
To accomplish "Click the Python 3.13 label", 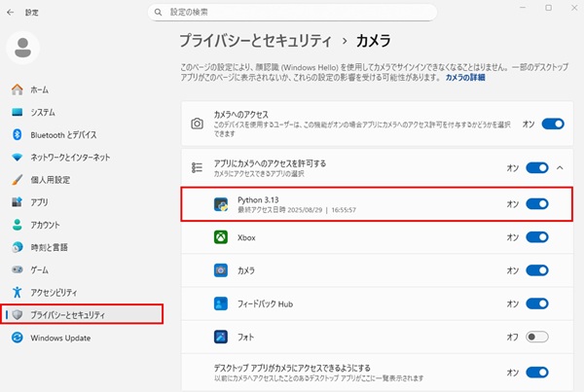I will pos(258,200).
